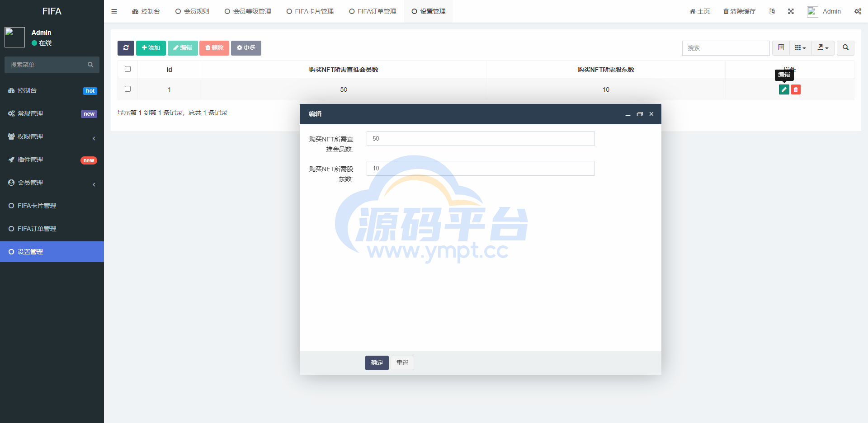868x423 pixels.
Task: Check the row 1 checkbox
Action: click(x=127, y=89)
